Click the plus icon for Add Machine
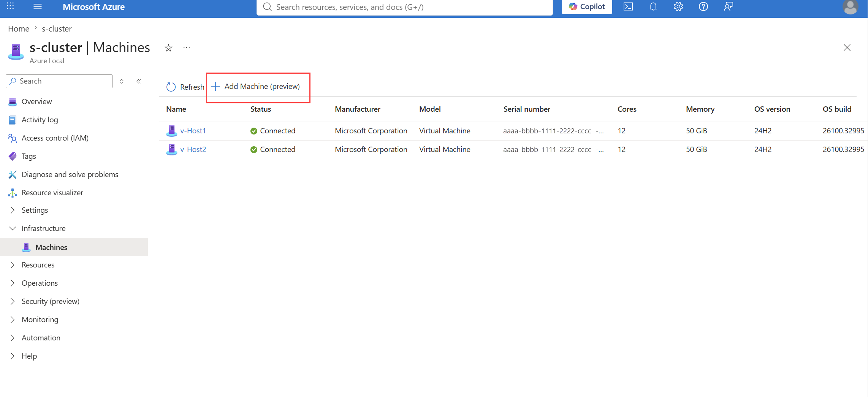Viewport: 868px width, 397px height. click(x=215, y=86)
